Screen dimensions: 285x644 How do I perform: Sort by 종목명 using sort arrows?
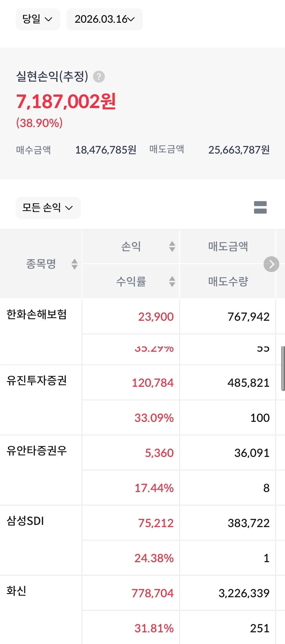[75, 264]
